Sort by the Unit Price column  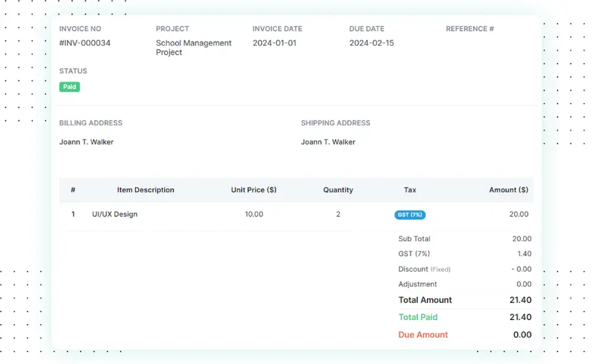coord(254,190)
